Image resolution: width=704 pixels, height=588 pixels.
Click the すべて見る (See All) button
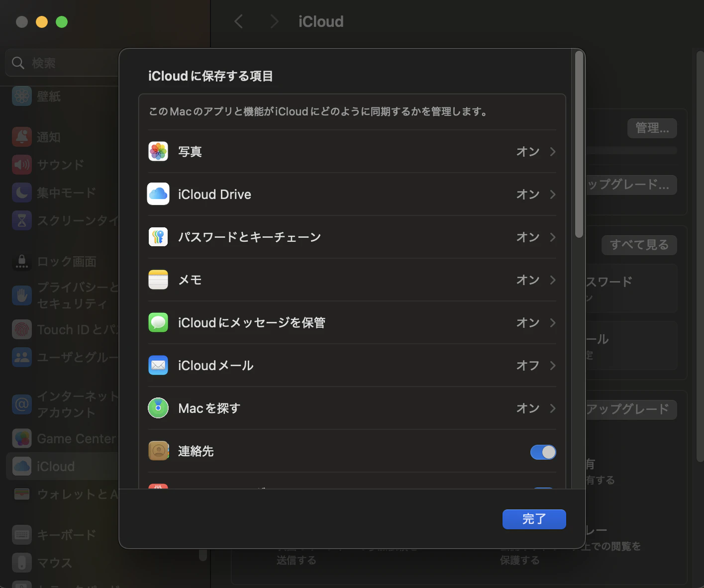[639, 245]
